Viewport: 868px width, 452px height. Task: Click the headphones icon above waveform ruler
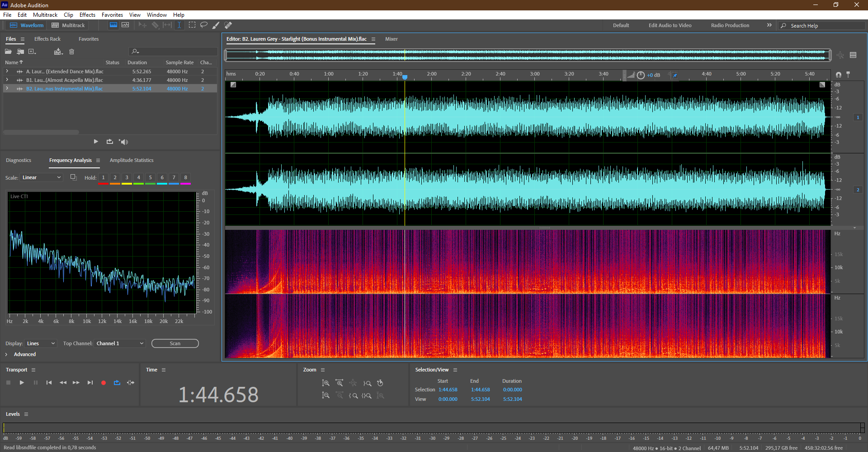839,75
